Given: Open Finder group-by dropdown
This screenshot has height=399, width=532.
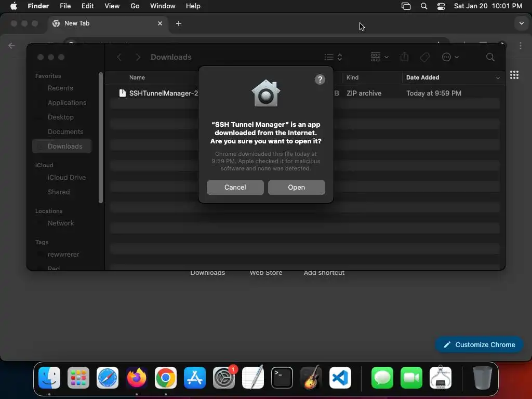Looking at the screenshot, I should 379,57.
